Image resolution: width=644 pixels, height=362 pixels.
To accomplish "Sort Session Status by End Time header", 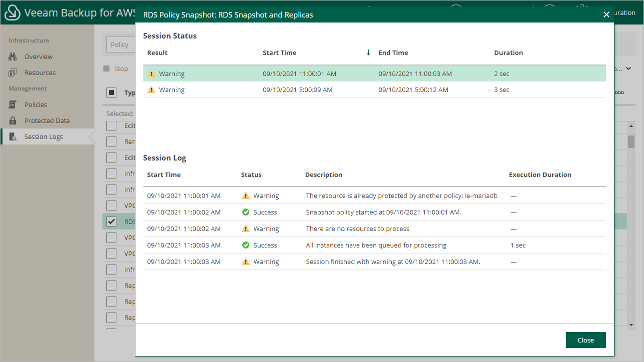I will (x=393, y=52).
